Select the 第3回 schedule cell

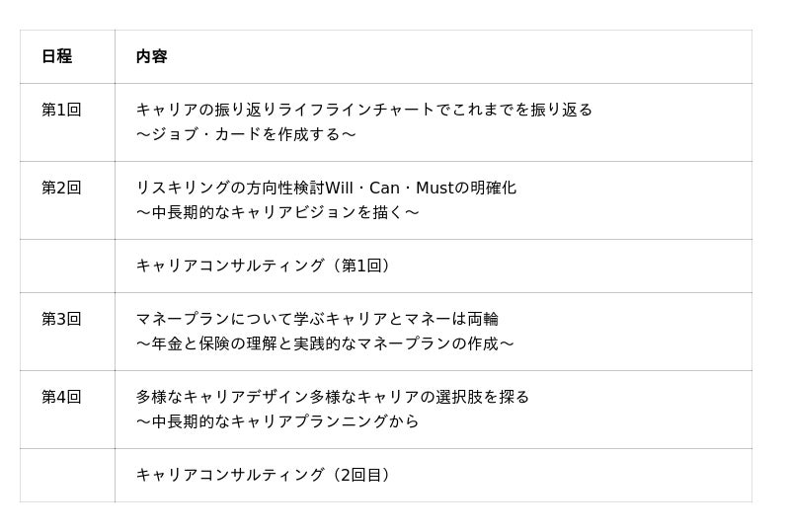point(61,319)
